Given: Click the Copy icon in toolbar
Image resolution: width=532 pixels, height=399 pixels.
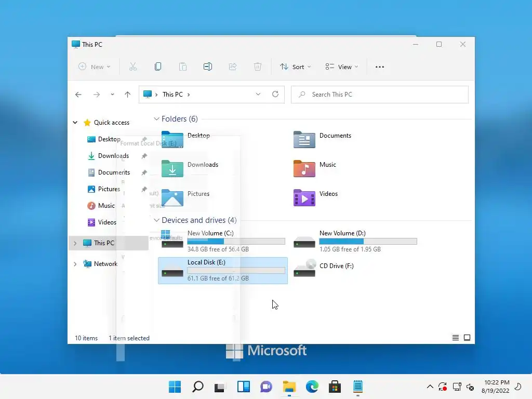Looking at the screenshot, I should coord(158,66).
